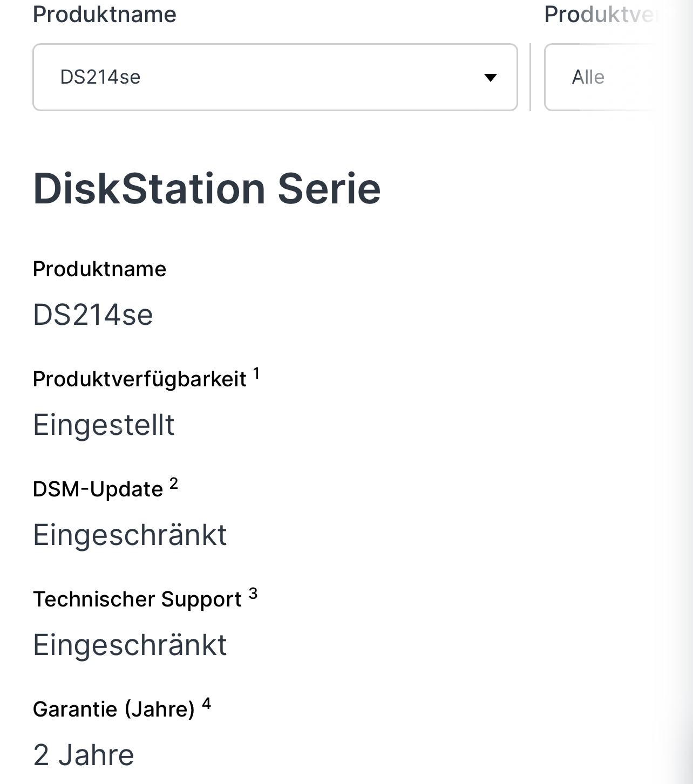The image size is (693, 784).
Task: Click the Eingestellt availability status
Action: (104, 425)
